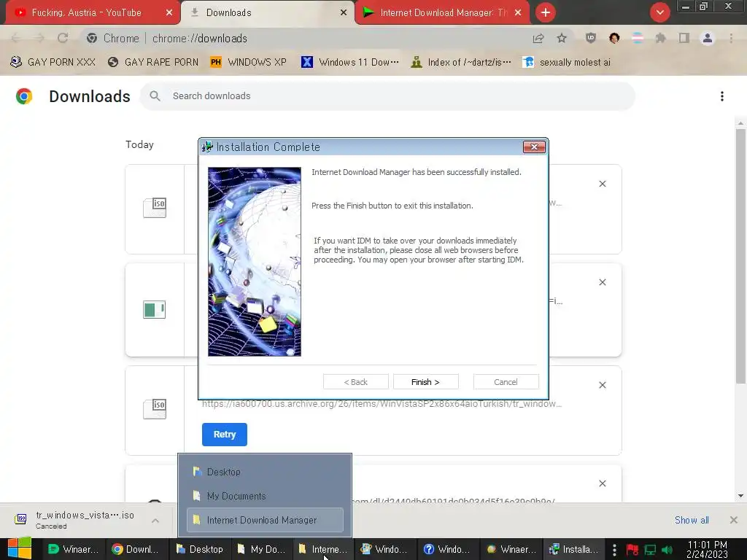Open the taskbar overflow three-dot menu
The image size is (747, 560).
coord(614,550)
